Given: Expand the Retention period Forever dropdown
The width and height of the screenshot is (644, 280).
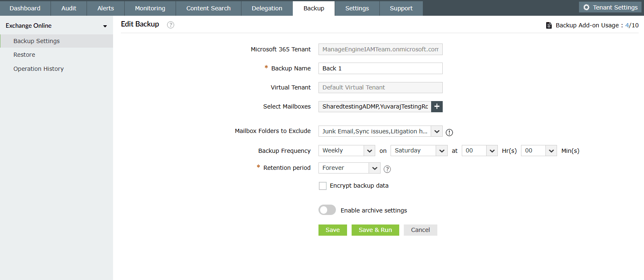Looking at the screenshot, I should coord(349,168).
